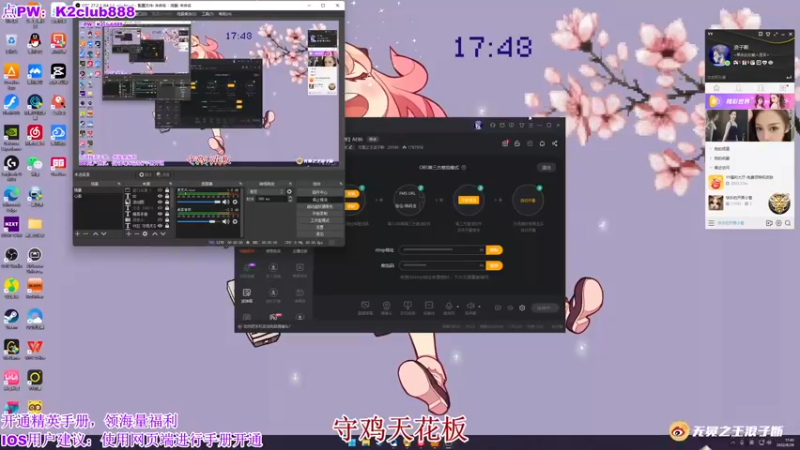The height and width of the screenshot is (450, 800).
Task: Open main menu icon at YY client bottom-left
Action: [711, 223]
